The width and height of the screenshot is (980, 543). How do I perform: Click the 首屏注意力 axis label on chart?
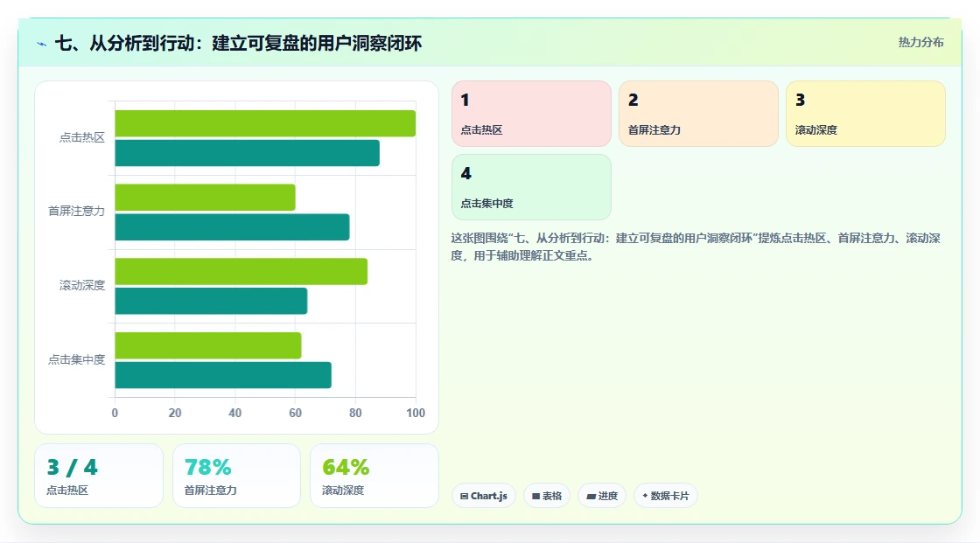click(76, 212)
